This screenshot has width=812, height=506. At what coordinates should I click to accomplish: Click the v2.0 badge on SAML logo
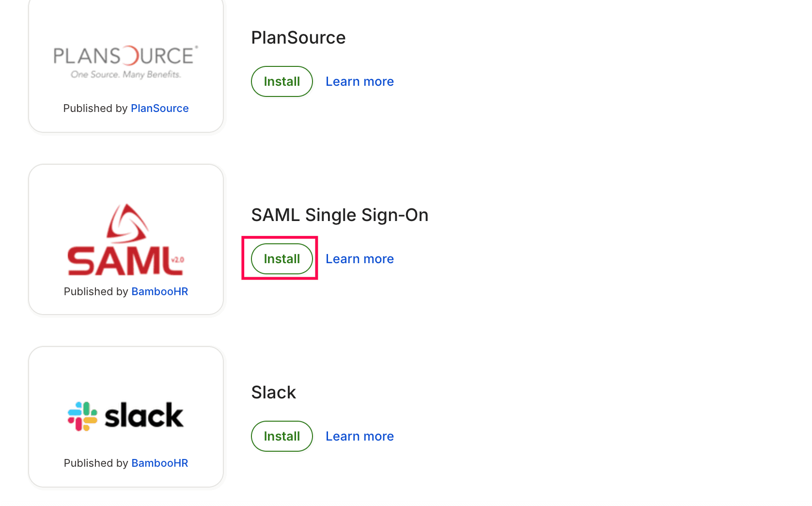[178, 260]
